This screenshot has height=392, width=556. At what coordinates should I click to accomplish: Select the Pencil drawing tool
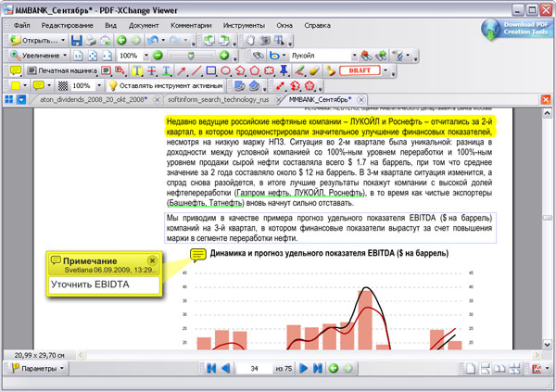(300, 70)
